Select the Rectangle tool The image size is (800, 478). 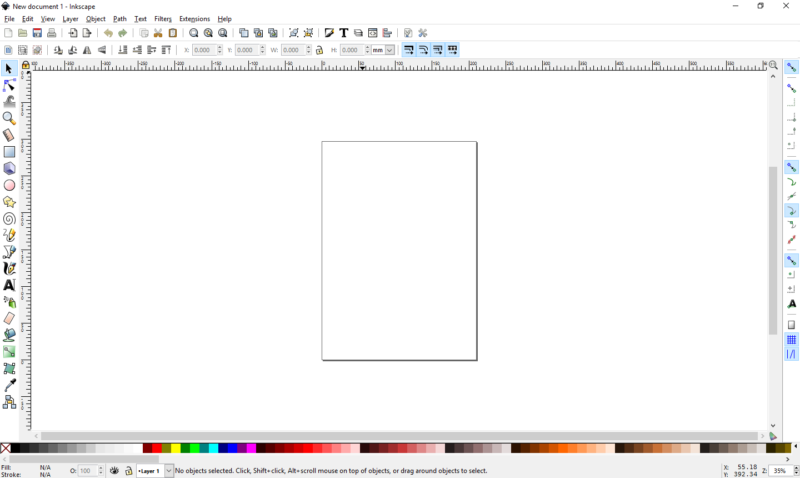9,152
